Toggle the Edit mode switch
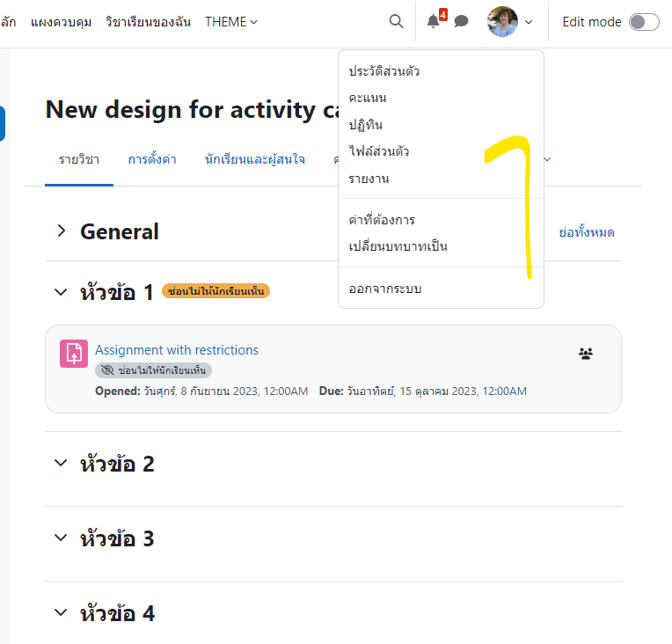This screenshot has height=644, width=672. click(x=644, y=22)
